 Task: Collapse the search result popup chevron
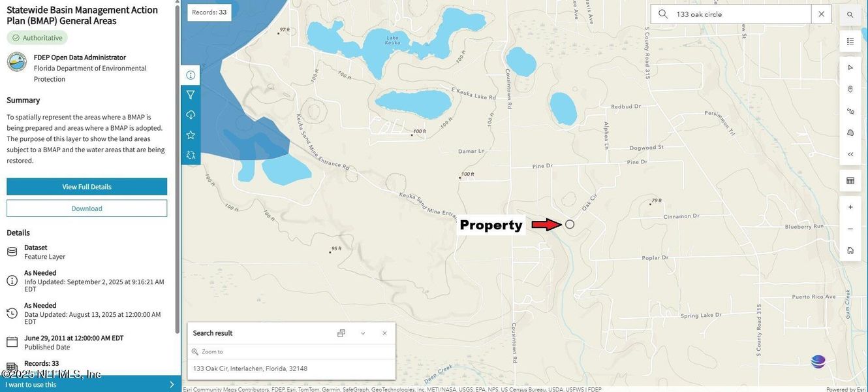363,333
